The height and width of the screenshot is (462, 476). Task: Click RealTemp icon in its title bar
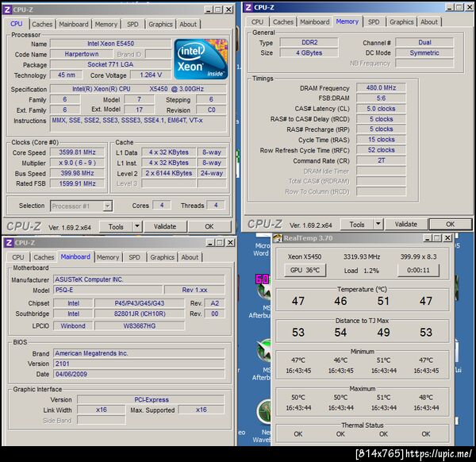pos(278,238)
